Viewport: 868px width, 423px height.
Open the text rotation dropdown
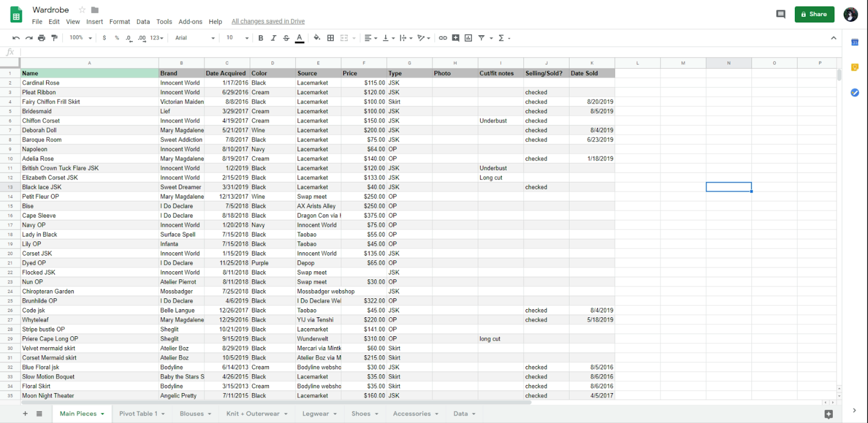coord(424,38)
